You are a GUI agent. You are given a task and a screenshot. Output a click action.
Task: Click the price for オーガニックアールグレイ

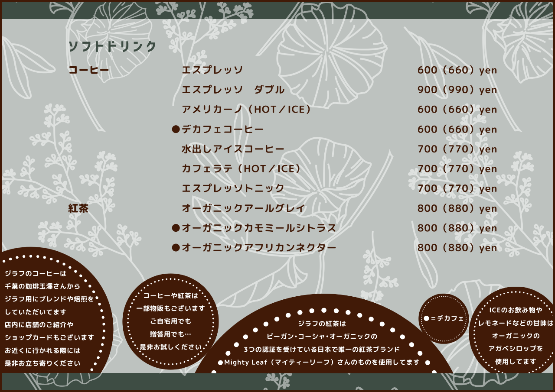point(457,208)
